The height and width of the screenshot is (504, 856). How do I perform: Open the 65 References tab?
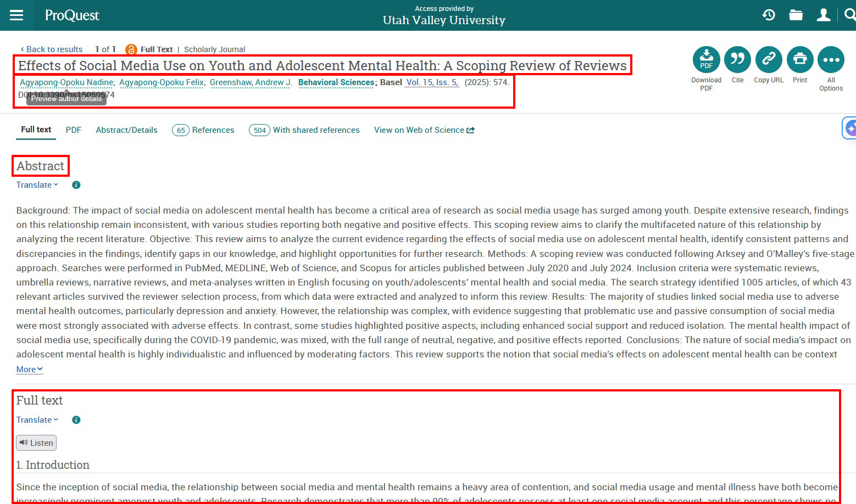(203, 130)
